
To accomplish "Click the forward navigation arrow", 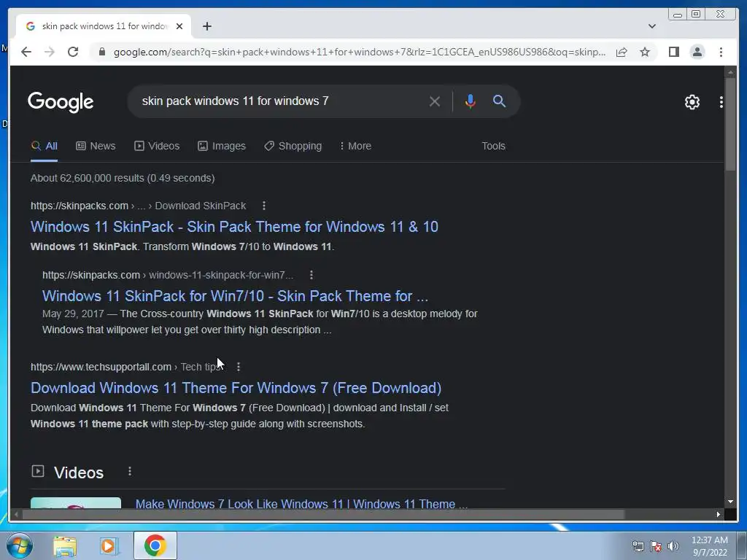I will 50,52.
